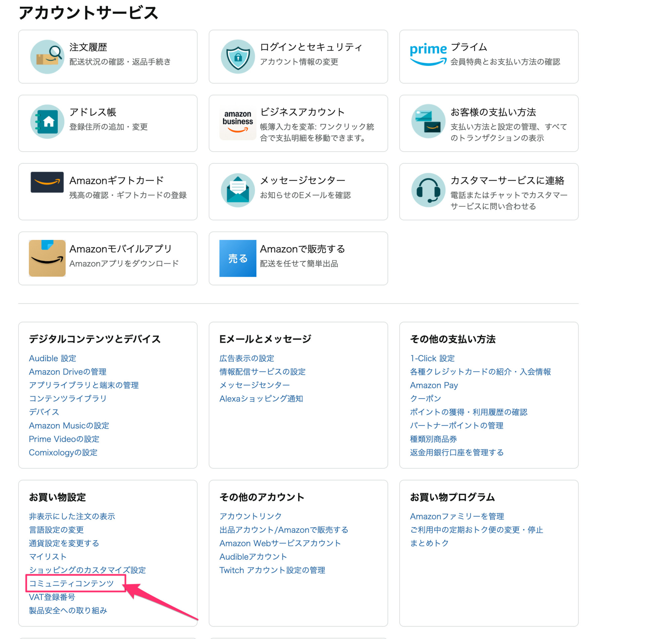
Task: Click the カスタマーサービス headset icon
Action: [428, 190]
